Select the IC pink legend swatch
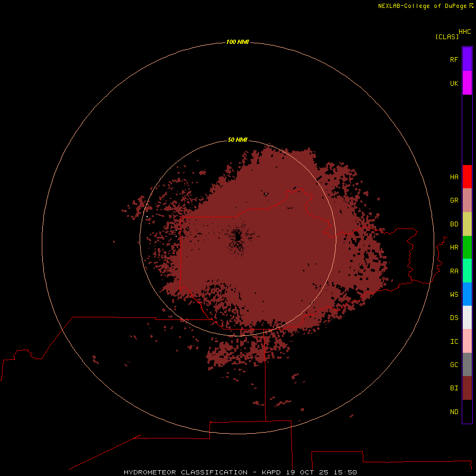This screenshot has height=476, width=476. 467,341
